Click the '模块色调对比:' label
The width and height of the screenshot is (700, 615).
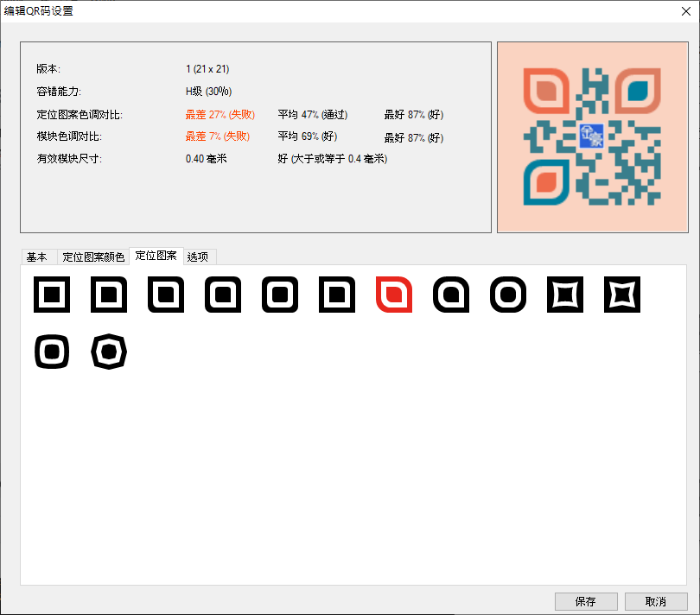pyautogui.click(x=69, y=136)
